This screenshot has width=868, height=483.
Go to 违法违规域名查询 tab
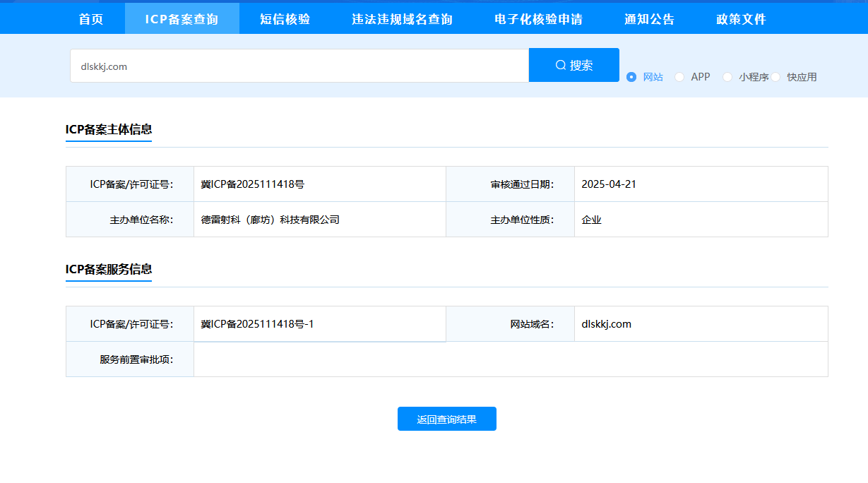pos(402,19)
